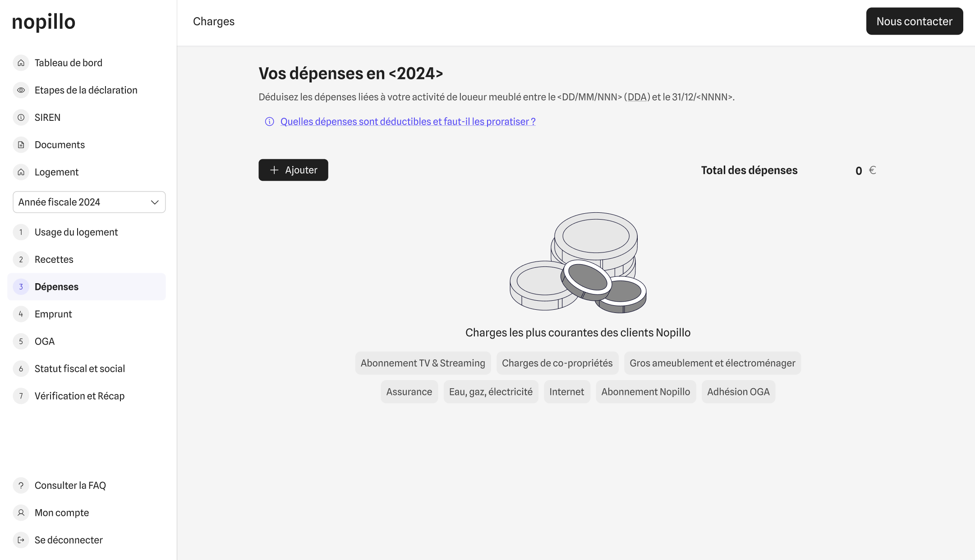Click the Se déconnecter logout icon

click(x=21, y=540)
